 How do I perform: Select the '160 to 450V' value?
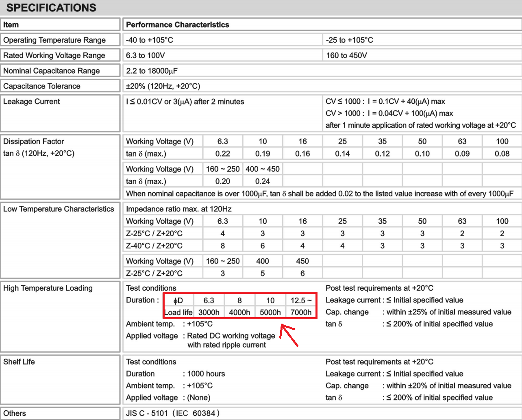pos(347,56)
